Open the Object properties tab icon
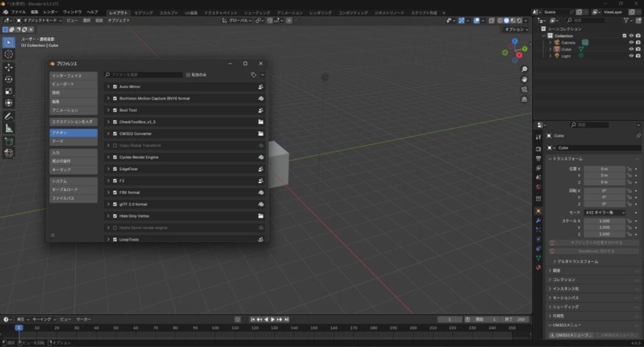 (538, 211)
